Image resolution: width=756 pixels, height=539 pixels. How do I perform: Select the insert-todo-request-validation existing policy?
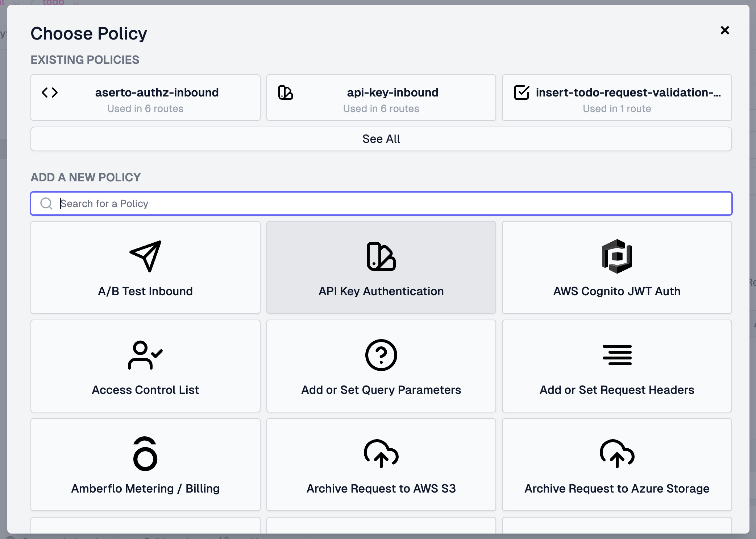(617, 98)
